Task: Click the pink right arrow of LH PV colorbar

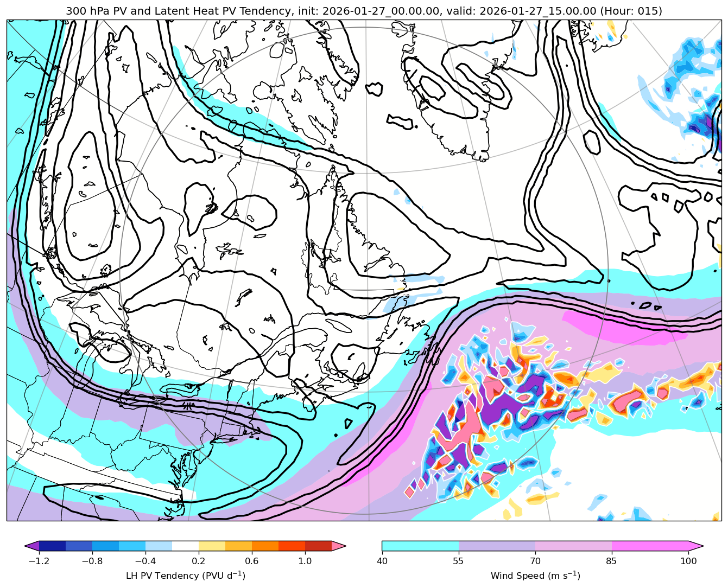Action: click(339, 546)
